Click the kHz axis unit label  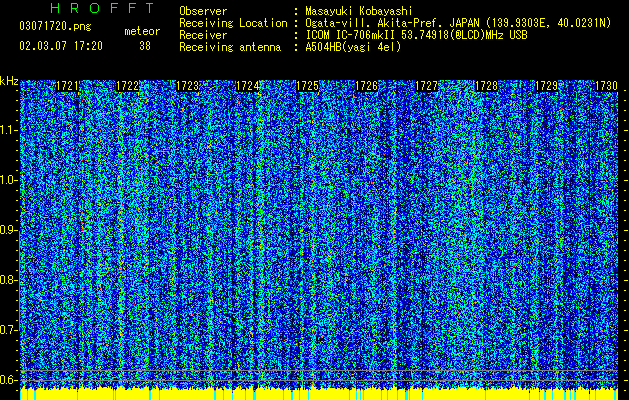9,81
